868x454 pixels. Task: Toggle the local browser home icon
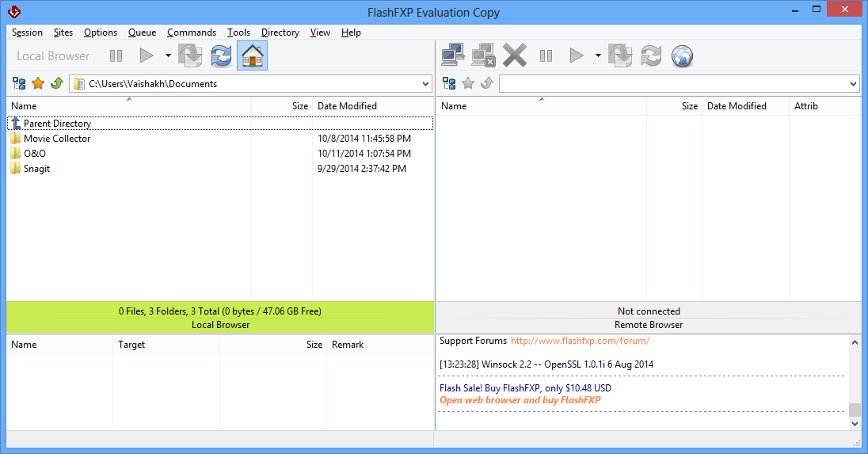coord(252,56)
